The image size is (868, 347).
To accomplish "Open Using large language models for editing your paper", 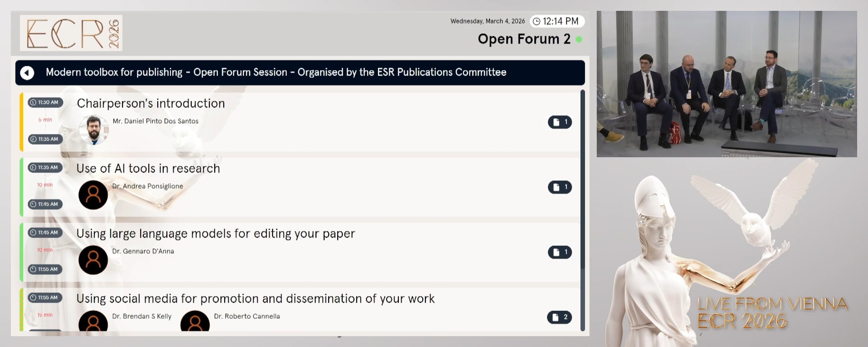I will point(216,234).
